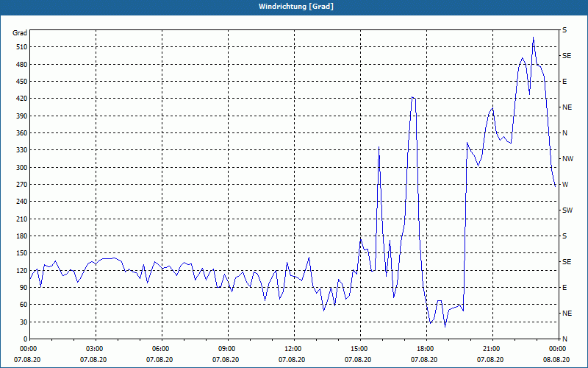The height and width of the screenshot is (368, 588).
Task: Click the 09:00 time marker
Action: [227, 349]
